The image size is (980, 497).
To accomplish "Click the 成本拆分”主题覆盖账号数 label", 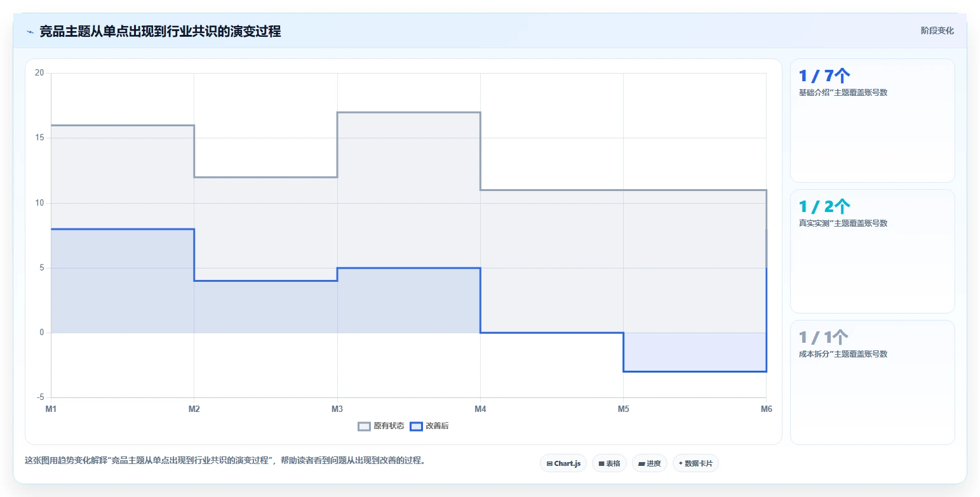I will tap(843, 354).
